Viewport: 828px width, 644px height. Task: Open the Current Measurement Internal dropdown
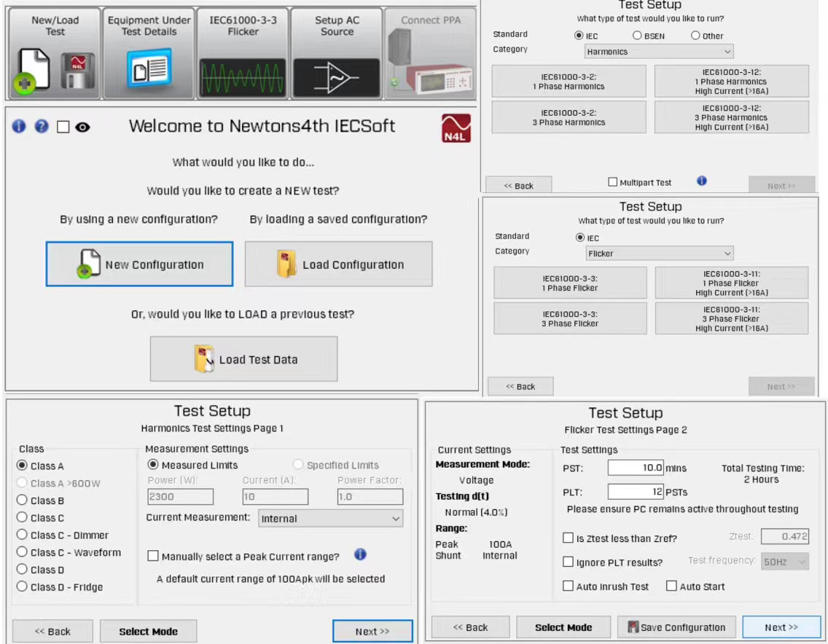click(330, 519)
